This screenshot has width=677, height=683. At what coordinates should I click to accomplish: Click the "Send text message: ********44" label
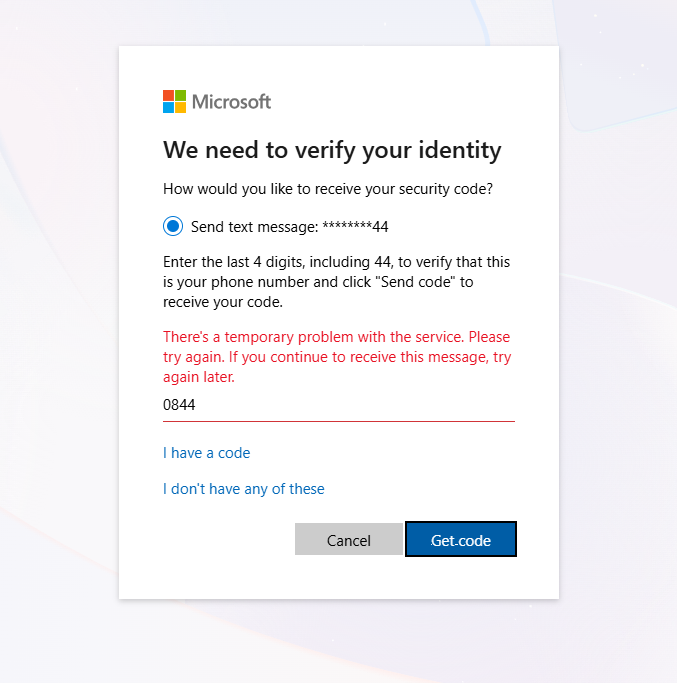coord(289,227)
